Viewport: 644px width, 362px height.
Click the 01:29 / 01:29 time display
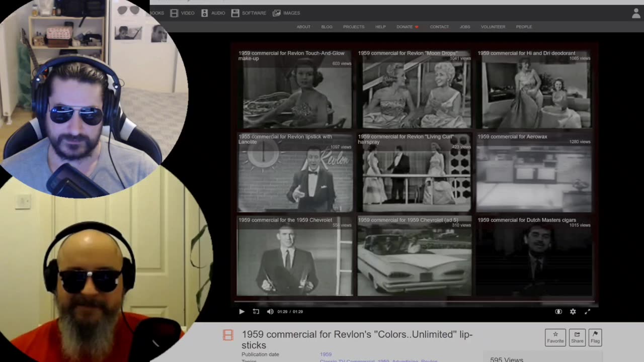[290, 312]
